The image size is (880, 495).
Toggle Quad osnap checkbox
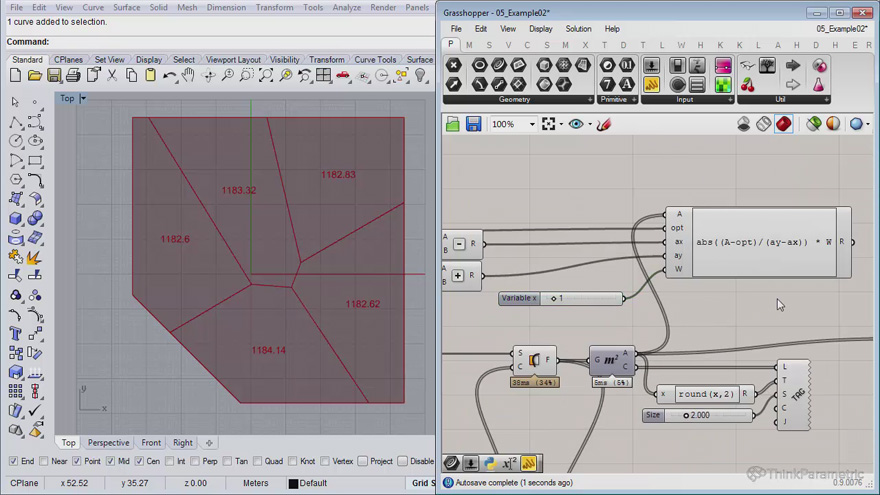pyautogui.click(x=257, y=461)
